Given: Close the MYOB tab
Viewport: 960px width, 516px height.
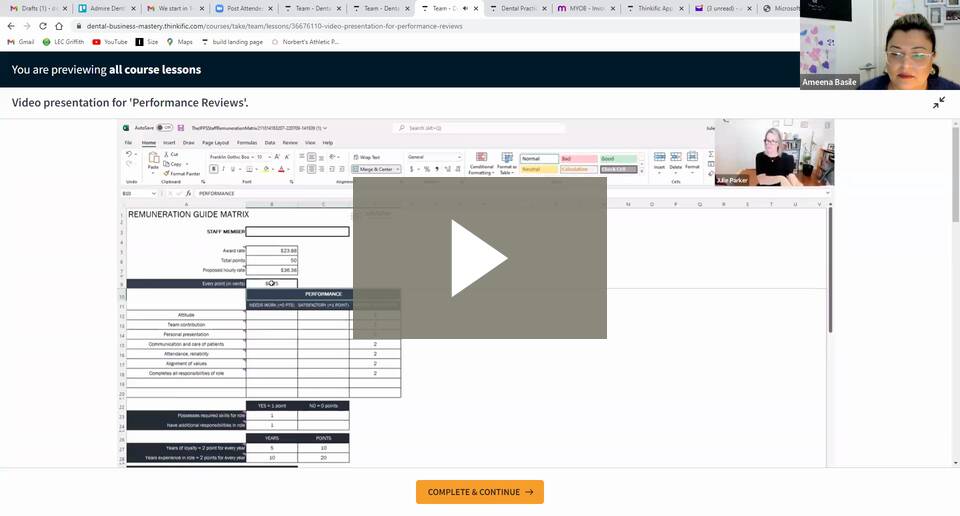Looking at the screenshot, I should (x=613, y=9).
